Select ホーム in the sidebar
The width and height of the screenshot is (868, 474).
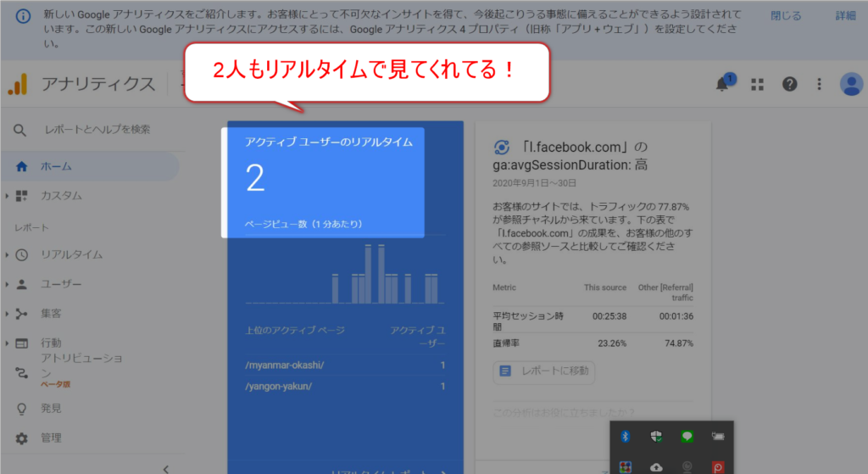tap(56, 166)
